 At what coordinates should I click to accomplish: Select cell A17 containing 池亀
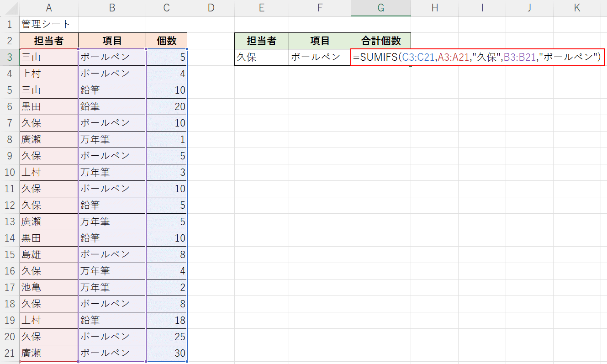click(x=49, y=287)
